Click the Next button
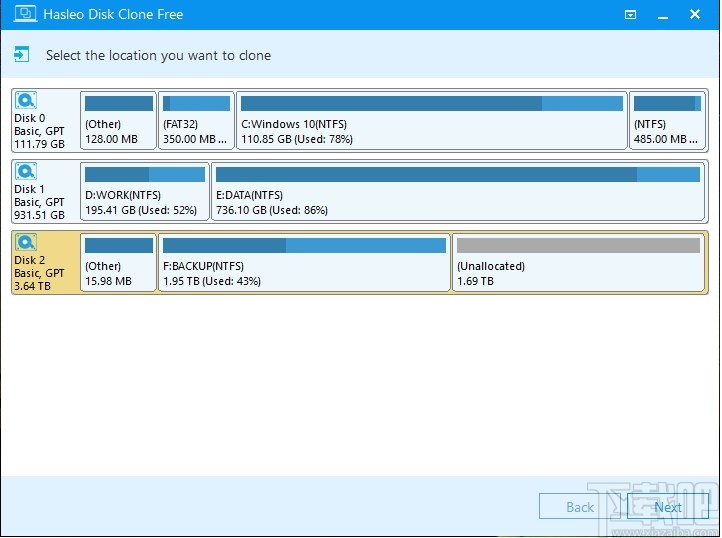The image size is (722, 538). 668,507
